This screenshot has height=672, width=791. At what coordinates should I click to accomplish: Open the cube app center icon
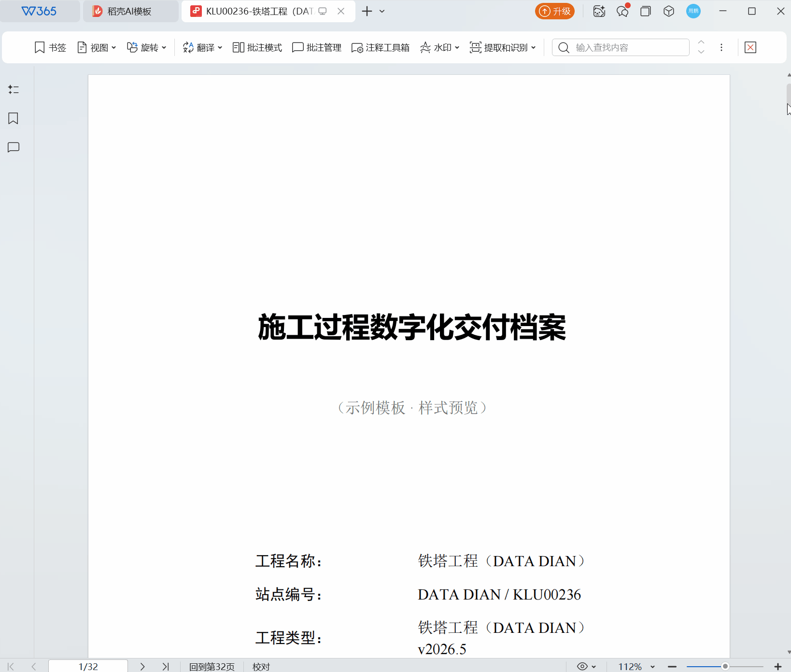669,11
